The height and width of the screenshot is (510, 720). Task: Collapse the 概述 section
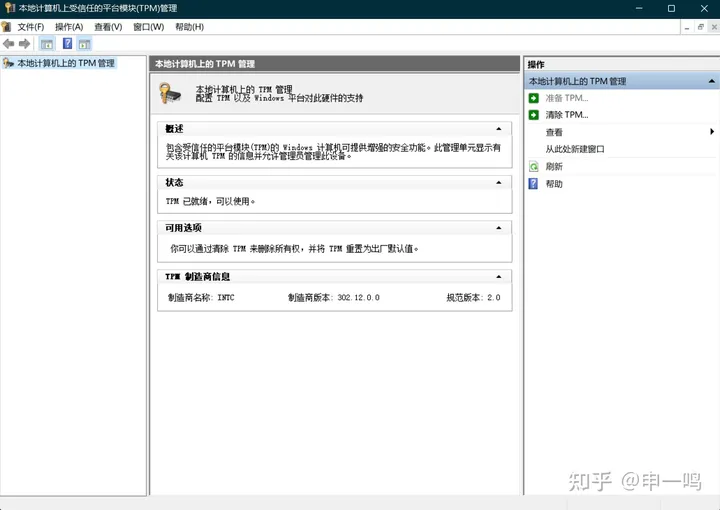pos(499,129)
